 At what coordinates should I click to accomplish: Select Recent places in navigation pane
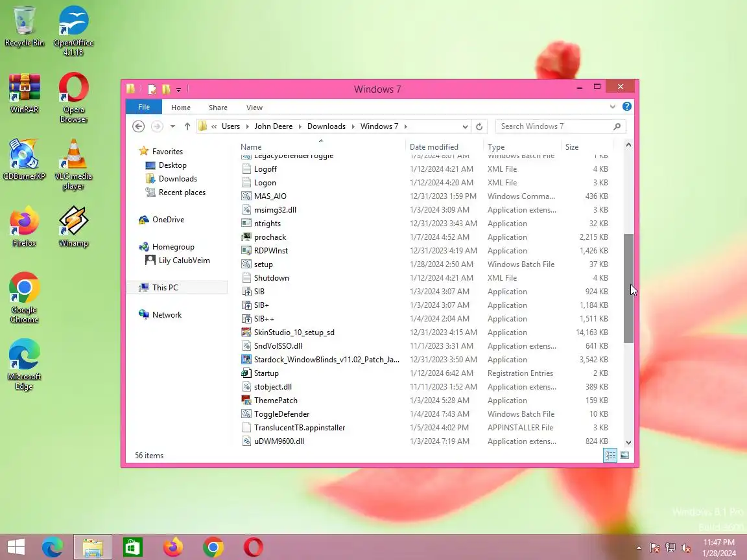[x=182, y=192]
